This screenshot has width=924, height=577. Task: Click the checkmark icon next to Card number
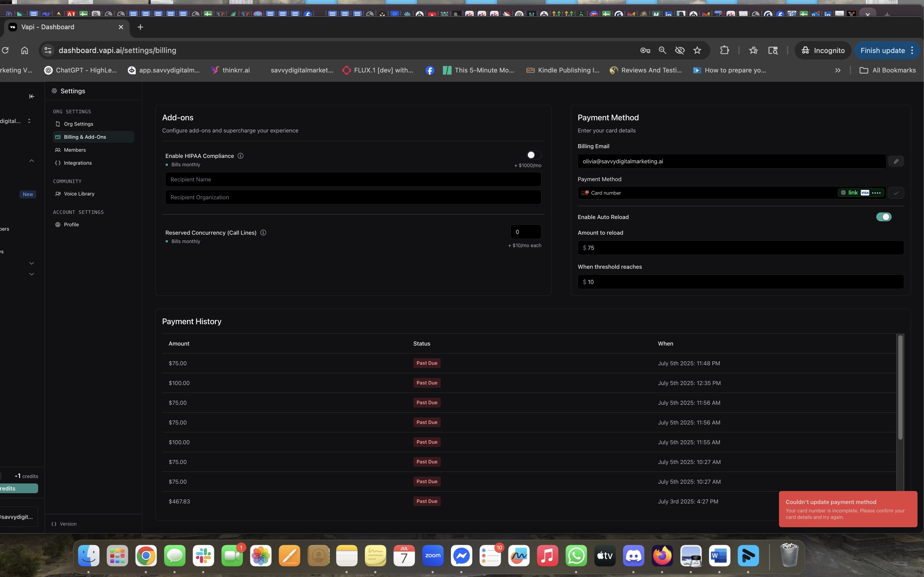(x=896, y=193)
